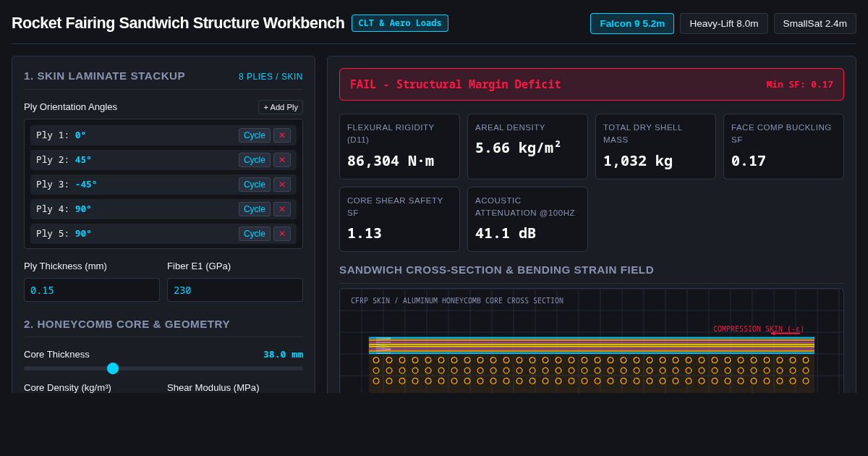Screen dimensions: 868x456
Task: Focus the Fiber E1 input field
Action: [x=235, y=290]
